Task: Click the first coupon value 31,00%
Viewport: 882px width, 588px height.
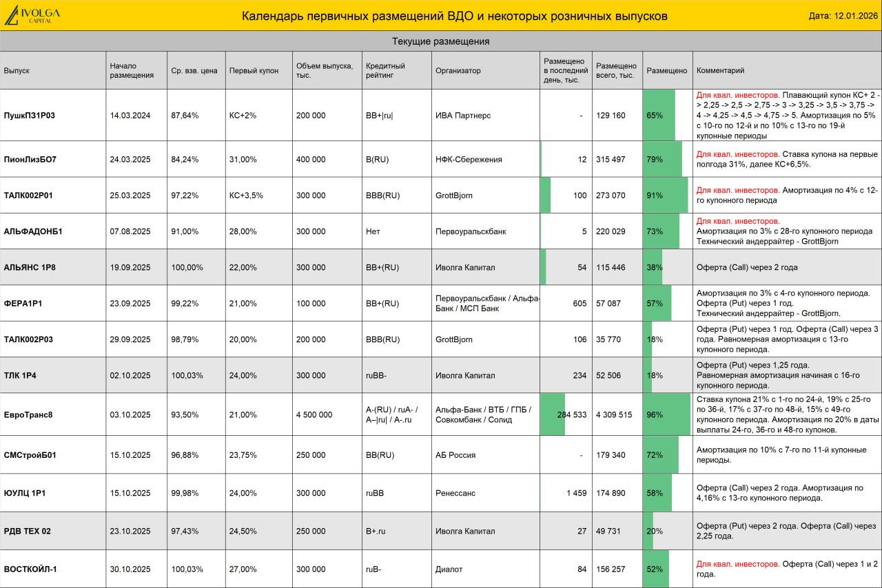Action: pos(243,159)
